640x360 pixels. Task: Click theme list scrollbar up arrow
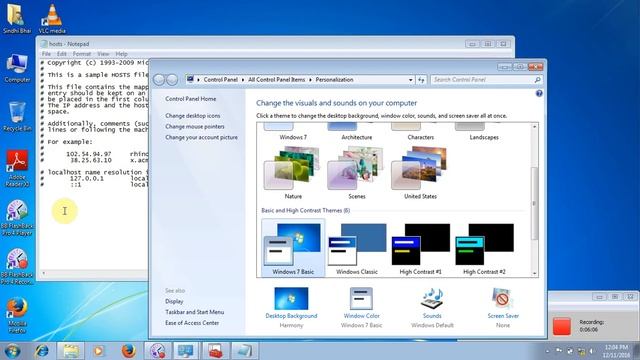click(x=534, y=127)
